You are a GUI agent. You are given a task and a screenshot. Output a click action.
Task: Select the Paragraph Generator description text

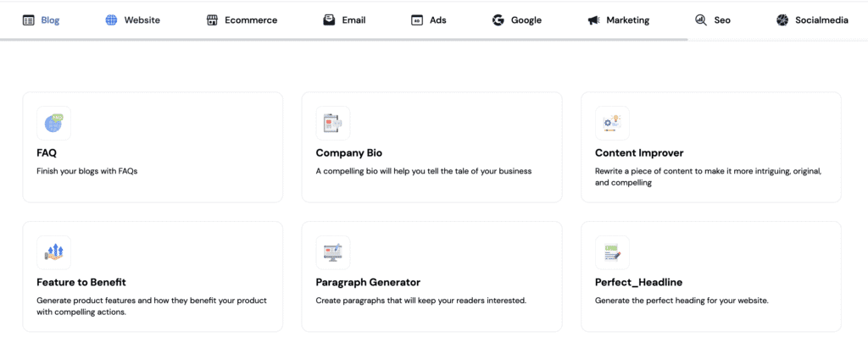(421, 301)
